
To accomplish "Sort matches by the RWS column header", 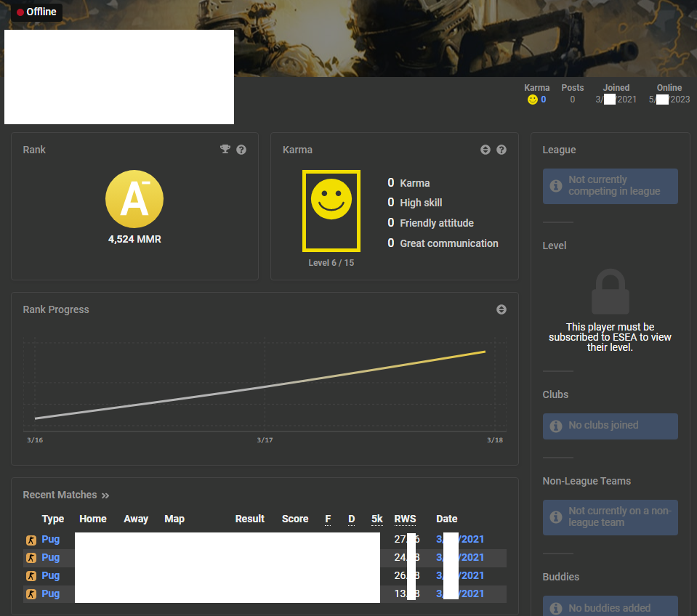I will (405, 519).
